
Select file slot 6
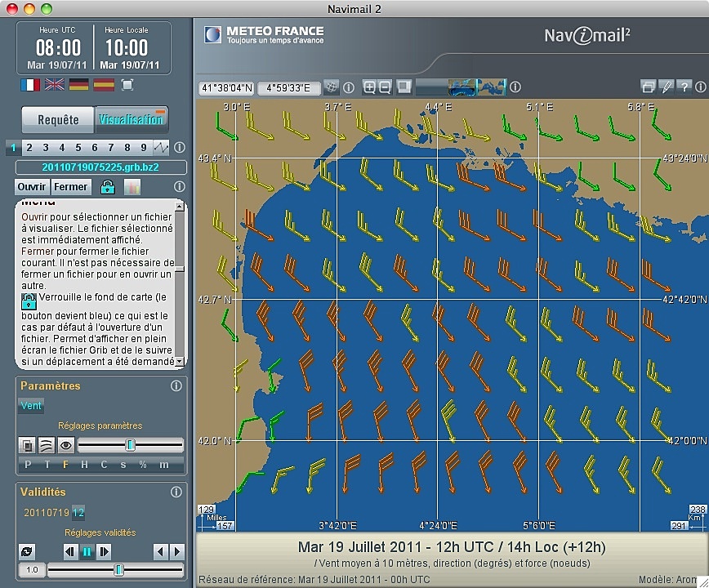click(95, 147)
